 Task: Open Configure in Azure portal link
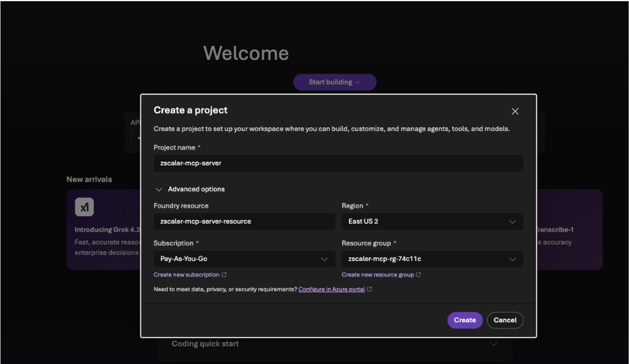(x=331, y=289)
